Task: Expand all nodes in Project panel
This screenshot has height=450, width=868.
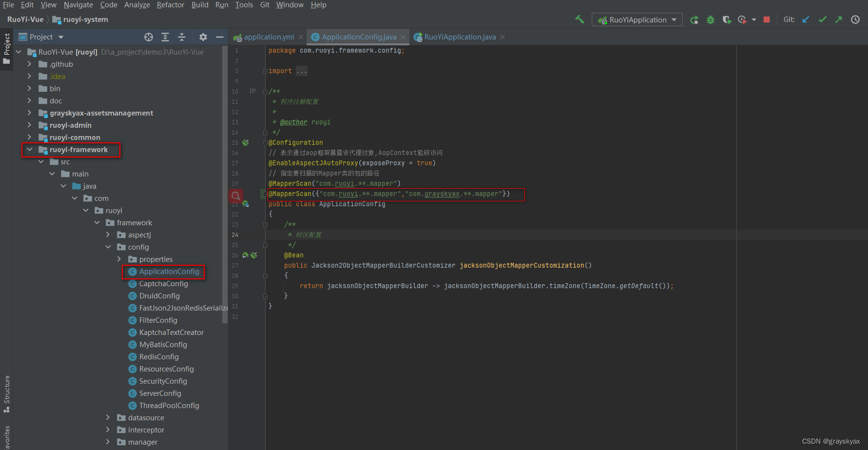Action: pos(165,37)
